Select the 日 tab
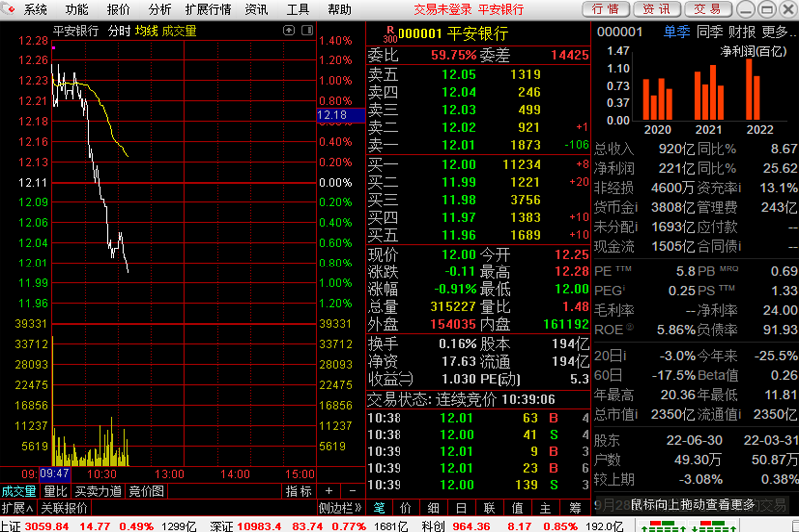This screenshot has height=532, width=799. 461,508
